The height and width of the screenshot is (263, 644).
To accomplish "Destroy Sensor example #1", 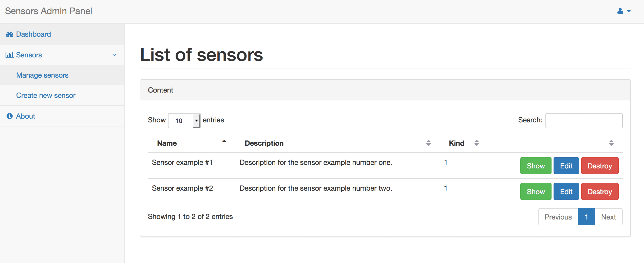I will pos(600,166).
